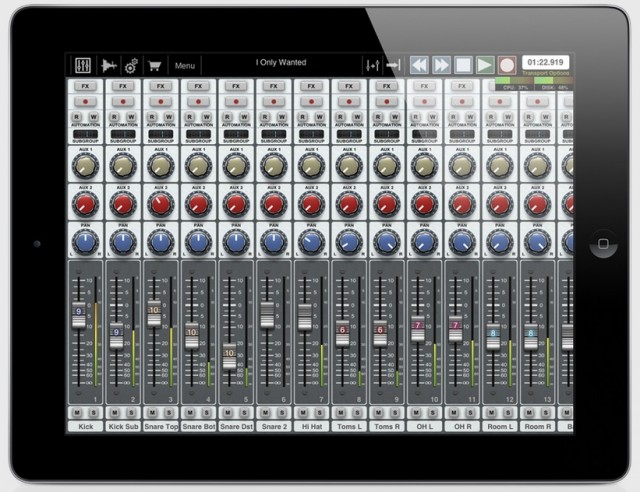Open the subgroup selector on Snare Top channel
Viewport: 640px width, 492px height.
coord(161,134)
